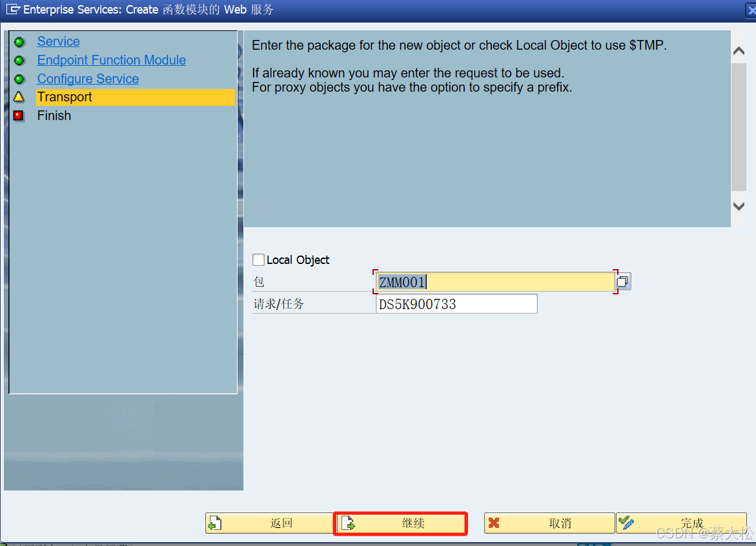Click the green checkmark icon on 完成 button

(628, 523)
